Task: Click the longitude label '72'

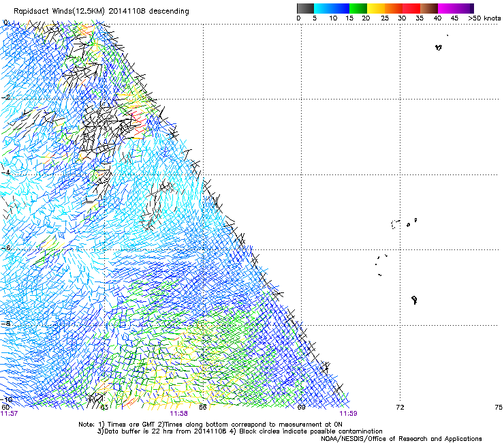Action: point(400,408)
